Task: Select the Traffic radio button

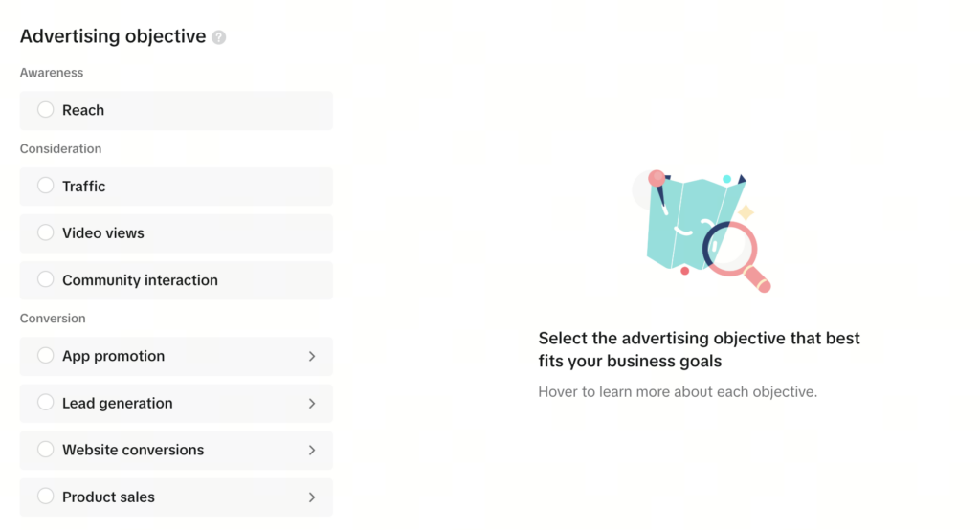Action: click(46, 186)
